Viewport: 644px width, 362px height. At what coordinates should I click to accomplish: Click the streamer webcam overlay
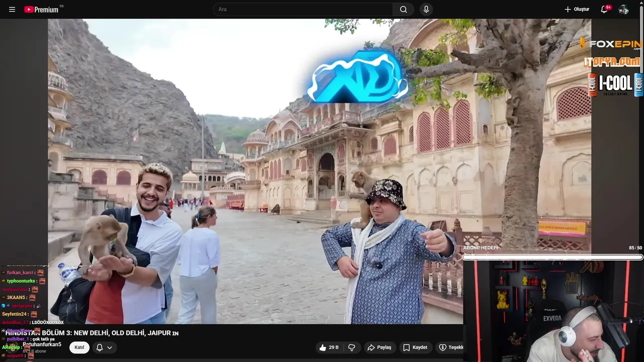[553, 312]
